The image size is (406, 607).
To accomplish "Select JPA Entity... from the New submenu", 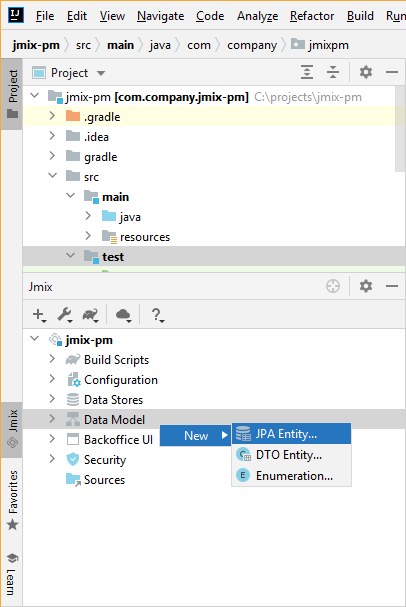I will pos(291,434).
